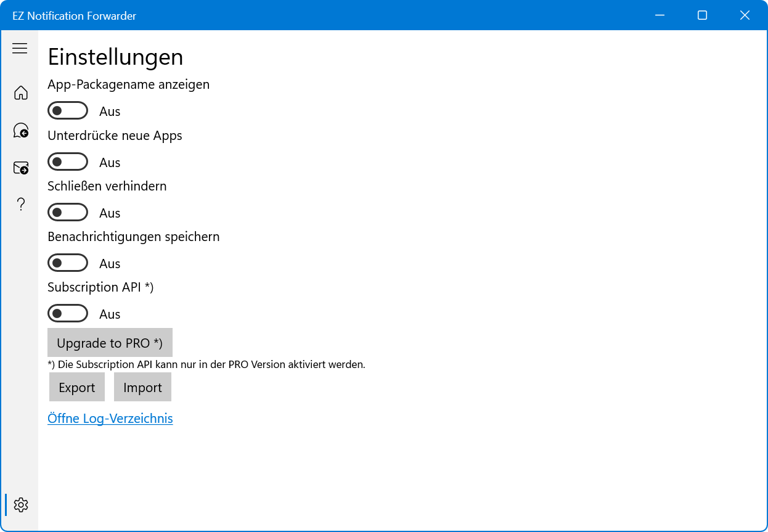Click the EZ Notification Forwarder title text
Screen dimensions: 768x532
(x=74, y=15)
